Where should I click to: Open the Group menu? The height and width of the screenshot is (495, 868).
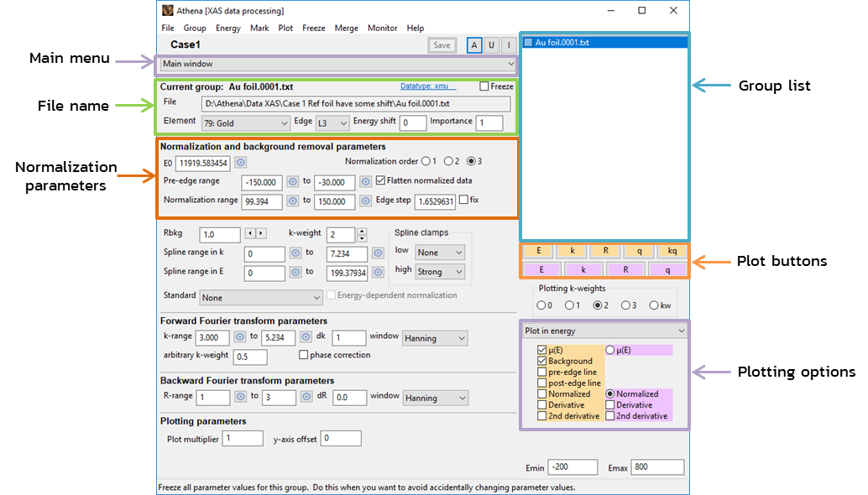click(195, 28)
